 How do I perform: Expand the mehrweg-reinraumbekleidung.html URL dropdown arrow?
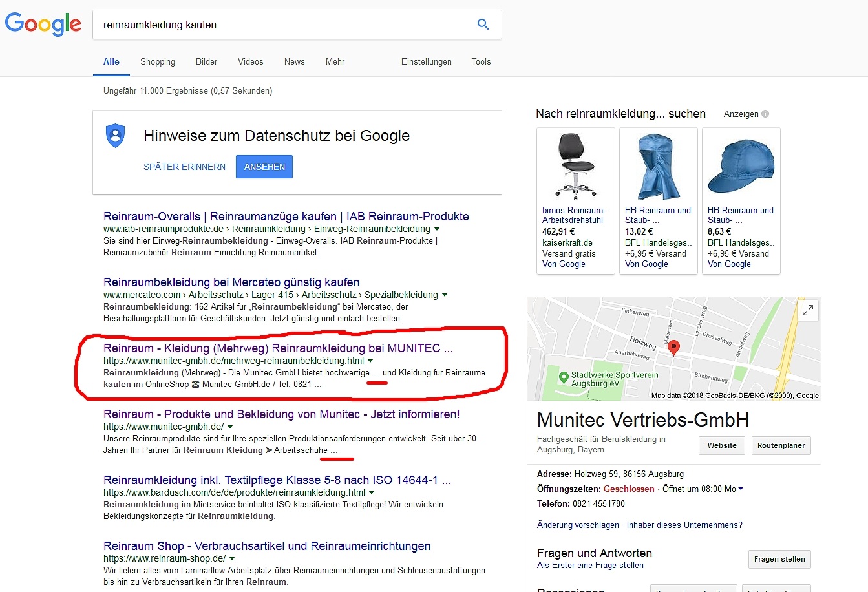[370, 361]
